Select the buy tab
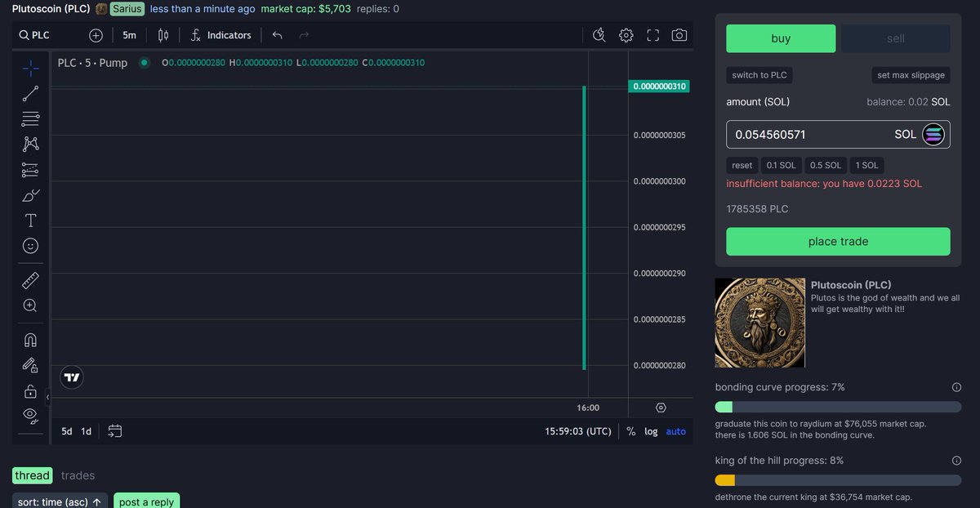This screenshot has height=508, width=980. coord(781,38)
